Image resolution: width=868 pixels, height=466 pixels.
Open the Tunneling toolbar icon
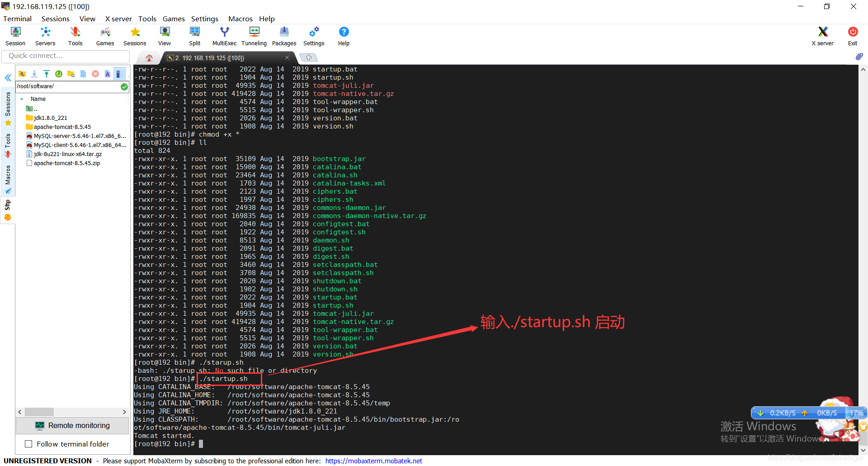[x=254, y=36]
